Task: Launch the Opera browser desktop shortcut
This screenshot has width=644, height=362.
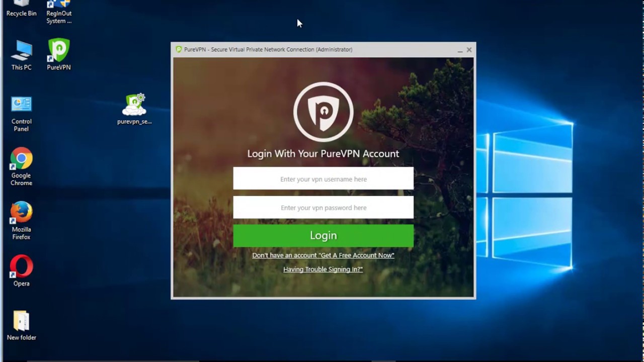Action: pos(21,270)
